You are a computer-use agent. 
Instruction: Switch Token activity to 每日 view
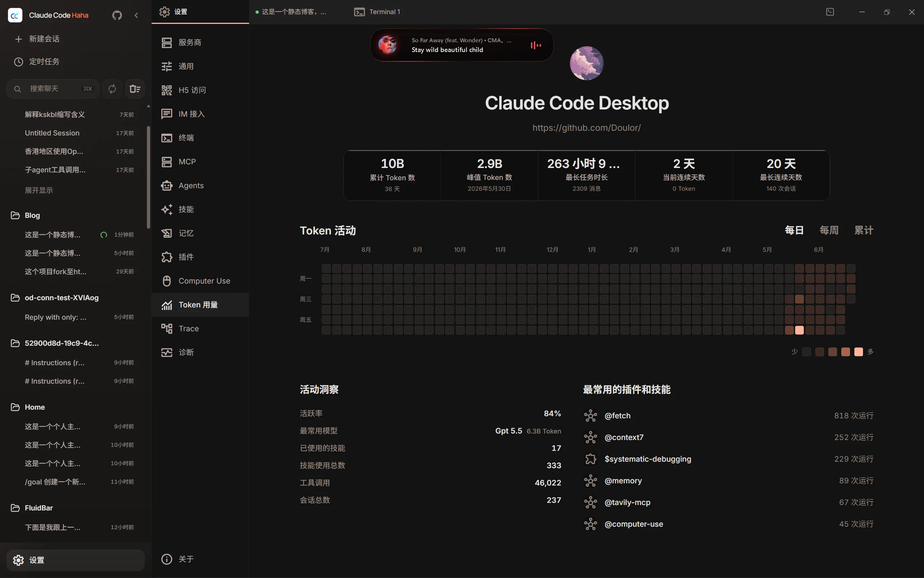[794, 230]
